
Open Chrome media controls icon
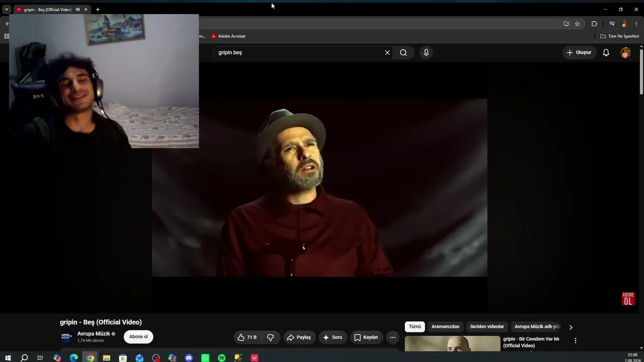pyautogui.click(x=612, y=24)
